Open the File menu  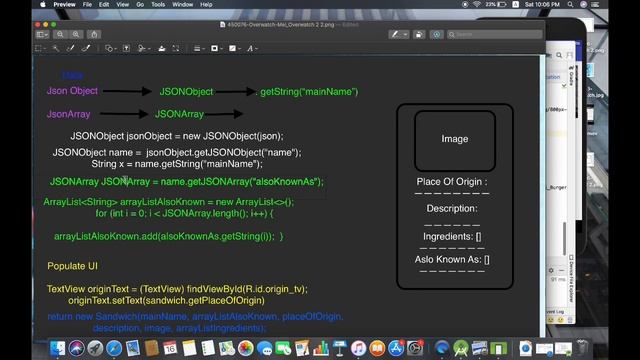coord(87,4)
